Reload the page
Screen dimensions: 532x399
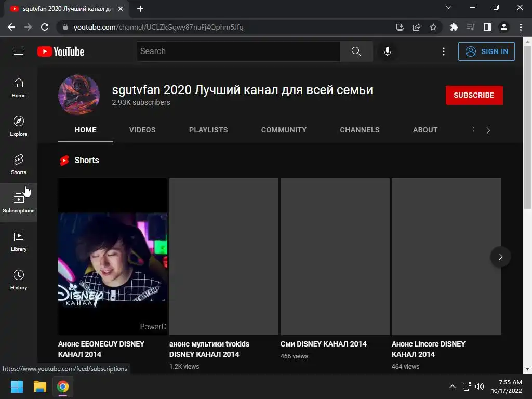click(x=45, y=27)
